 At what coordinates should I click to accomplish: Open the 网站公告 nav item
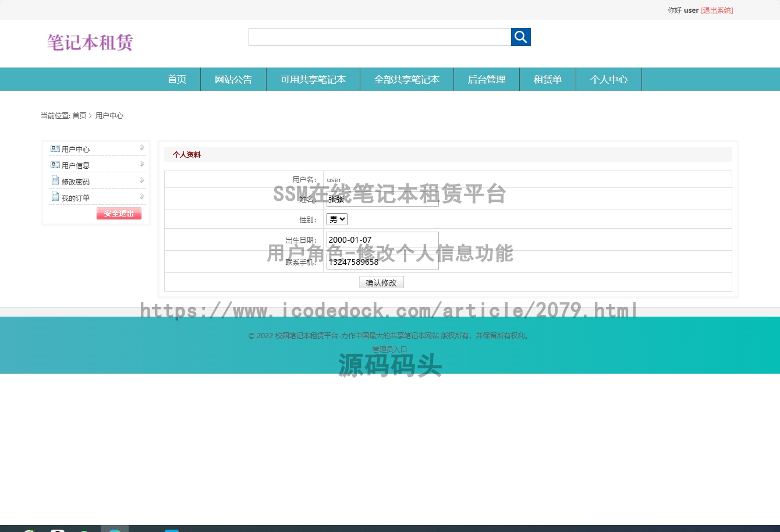[x=233, y=79]
